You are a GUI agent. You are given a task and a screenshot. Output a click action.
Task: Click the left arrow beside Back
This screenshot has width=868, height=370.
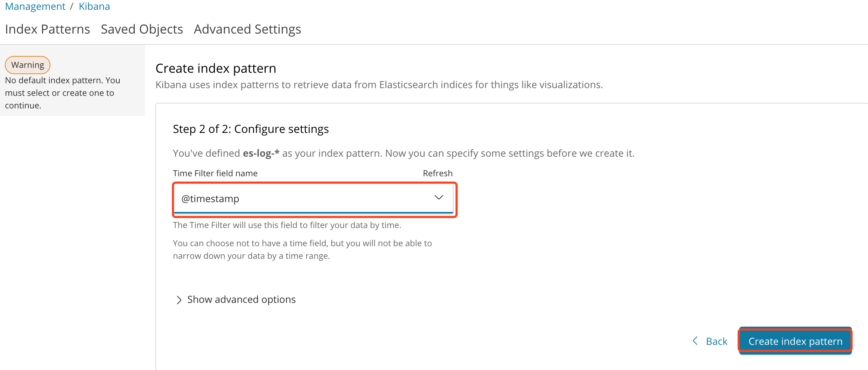695,341
